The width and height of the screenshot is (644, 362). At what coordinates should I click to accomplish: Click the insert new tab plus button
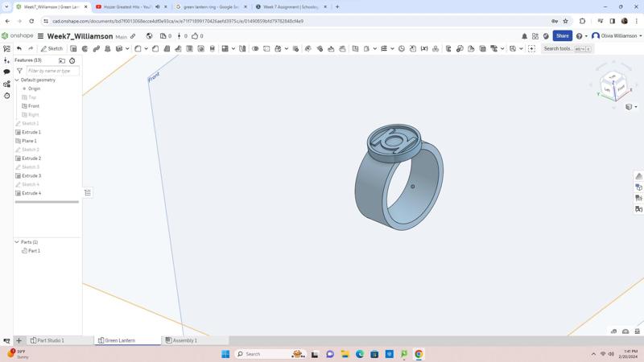pyautogui.click(x=19, y=340)
